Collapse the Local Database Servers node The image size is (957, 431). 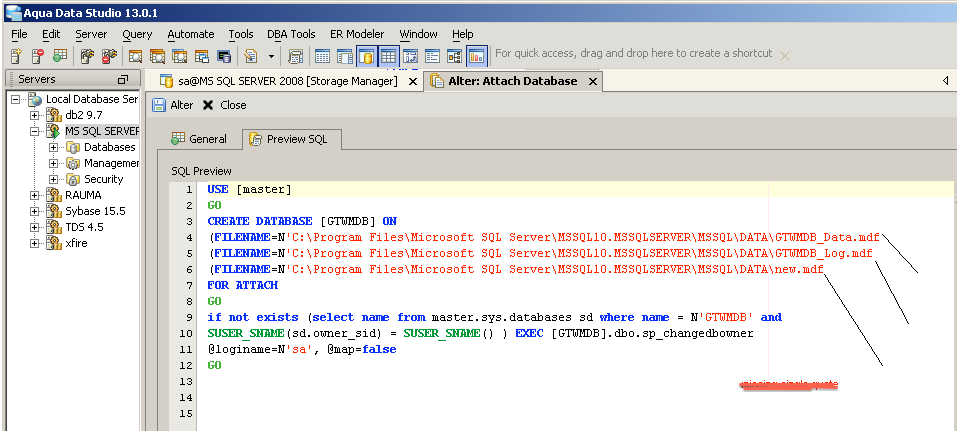point(15,99)
